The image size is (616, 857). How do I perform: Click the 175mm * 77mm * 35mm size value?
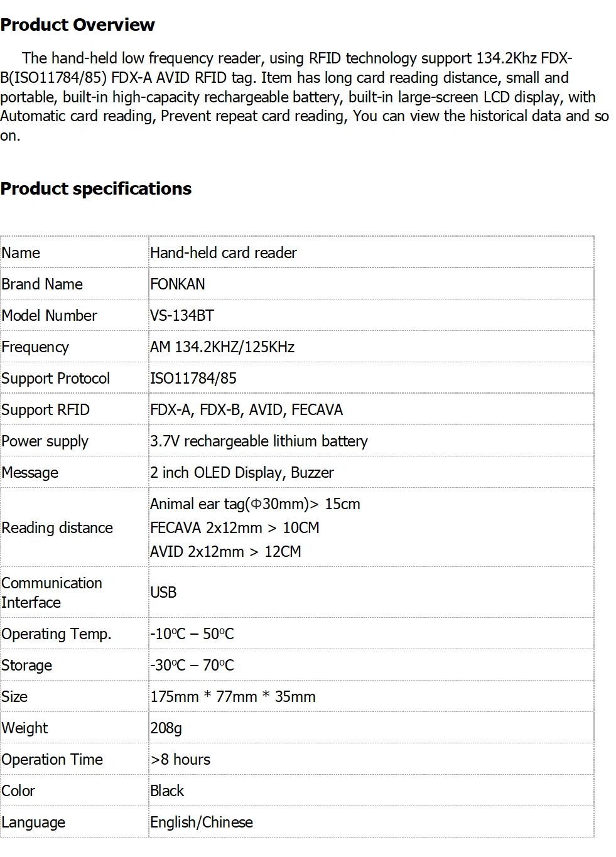click(x=232, y=696)
